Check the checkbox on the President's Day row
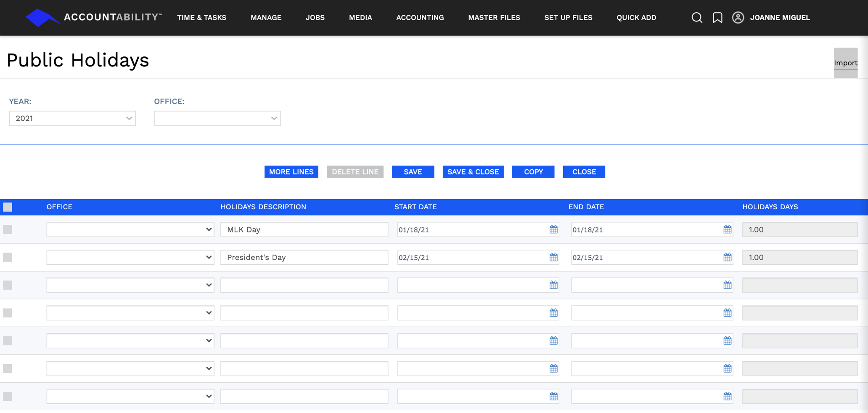 click(8, 257)
